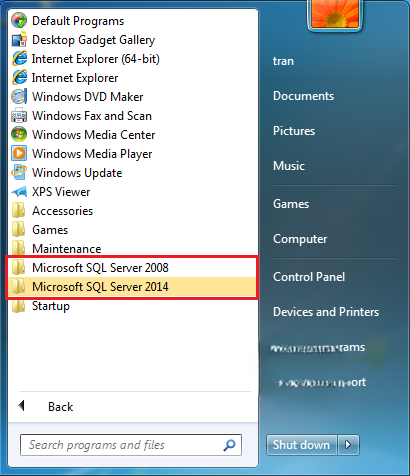Click the Default Programs icon

click(x=19, y=21)
